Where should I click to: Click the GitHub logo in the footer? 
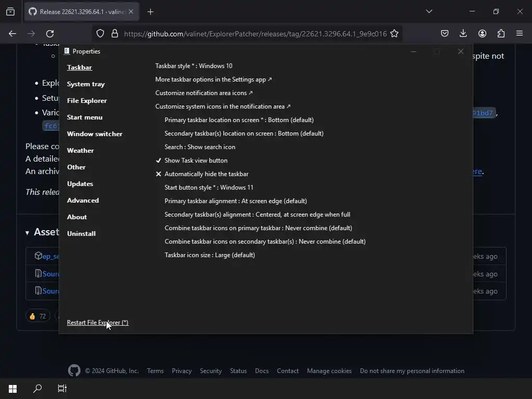(x=74, y=370)
